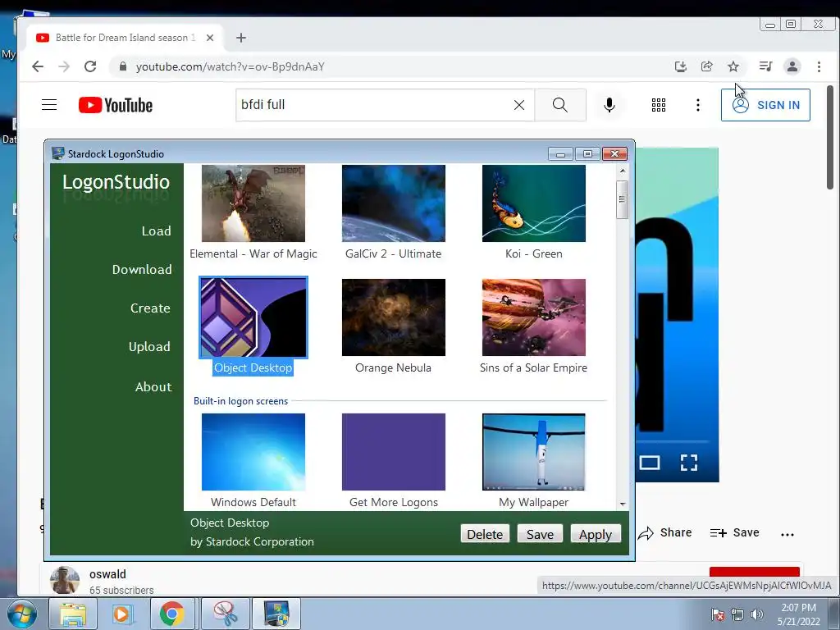The image size is (840, 630).
Task: Click the Chrome taskbar icon
Action: tap(171, 614)
